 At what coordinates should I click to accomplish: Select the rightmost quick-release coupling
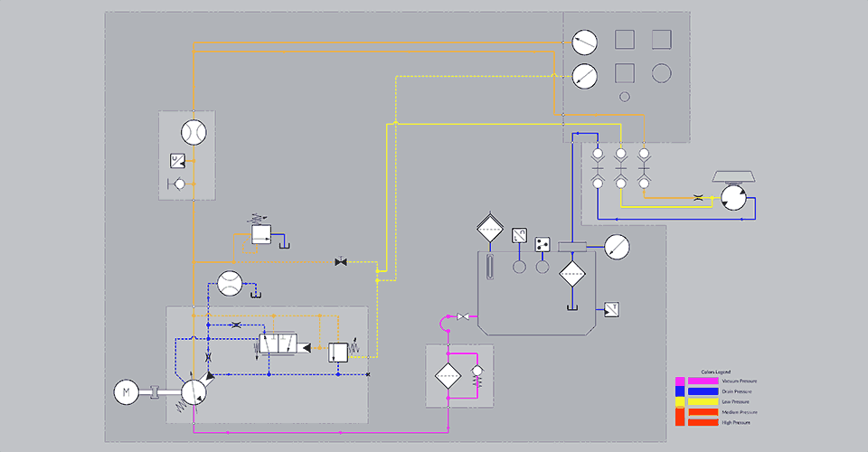643,167
